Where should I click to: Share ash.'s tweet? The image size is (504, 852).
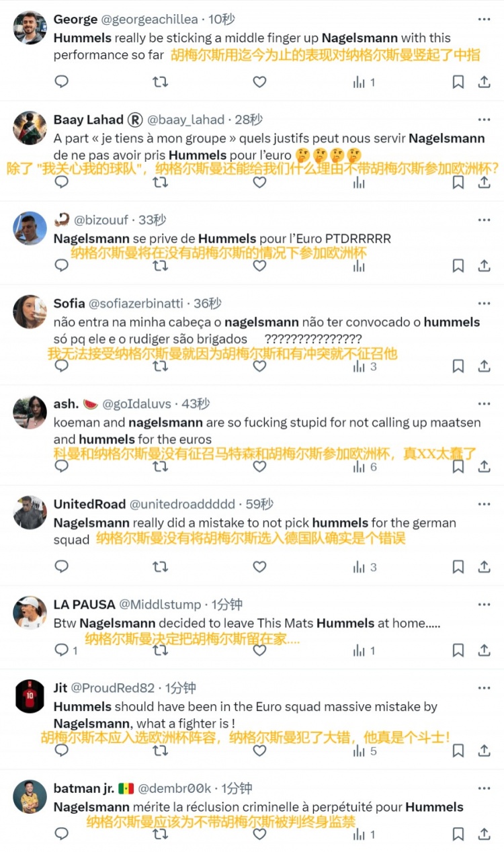click(x=484, y=466)
